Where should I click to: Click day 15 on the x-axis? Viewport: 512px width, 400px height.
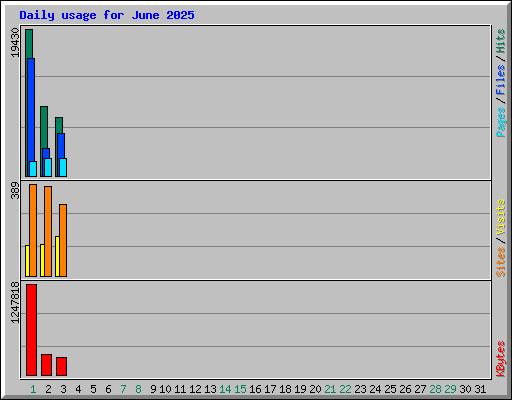tap(240, 389)
